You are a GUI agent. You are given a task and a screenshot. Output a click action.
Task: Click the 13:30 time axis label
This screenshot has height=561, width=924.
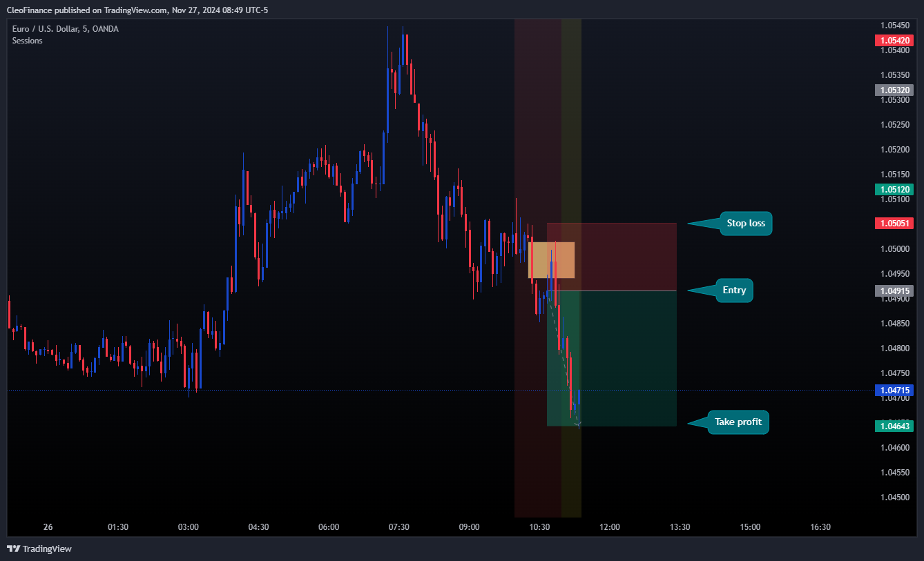point(680,527)
